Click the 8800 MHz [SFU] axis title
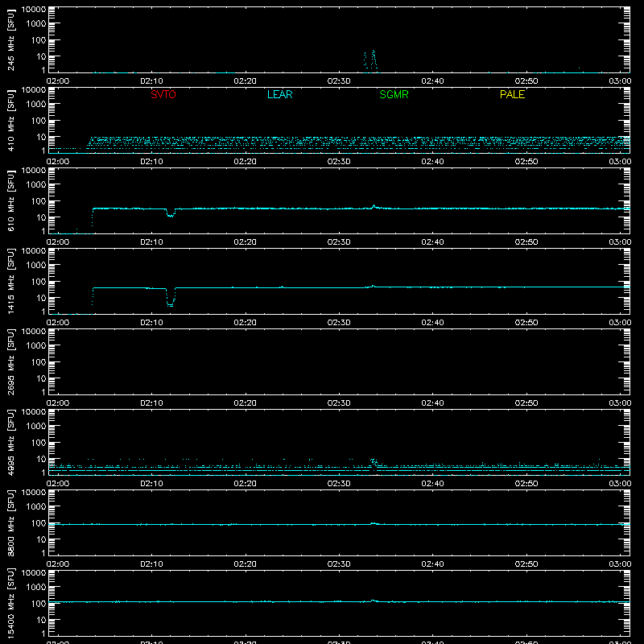Image resolution: width=644 pixels, height=644 pixels. [x=10, y=522]
